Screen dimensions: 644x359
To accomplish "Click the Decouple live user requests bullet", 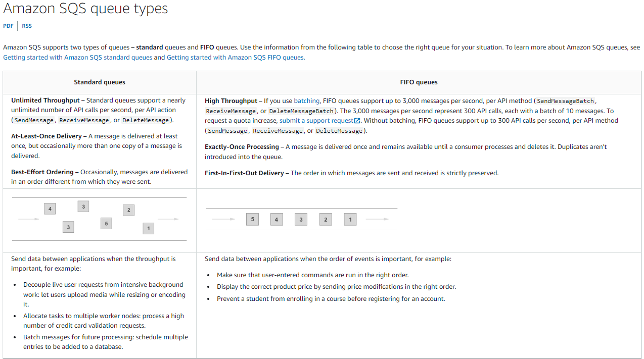I will [104, 294].
